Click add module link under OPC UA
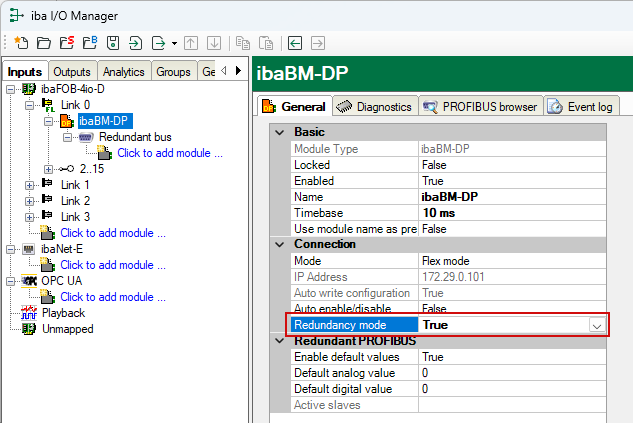 pos(112,297)
